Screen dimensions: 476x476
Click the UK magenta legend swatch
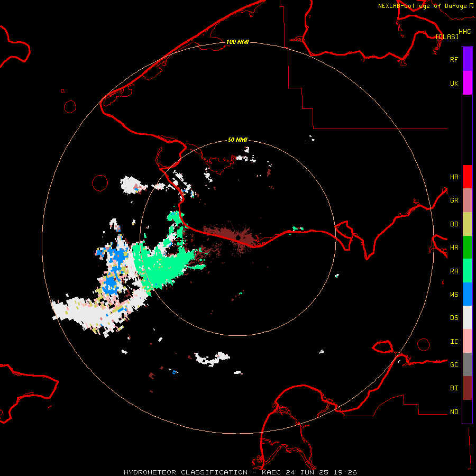(467, 83)
